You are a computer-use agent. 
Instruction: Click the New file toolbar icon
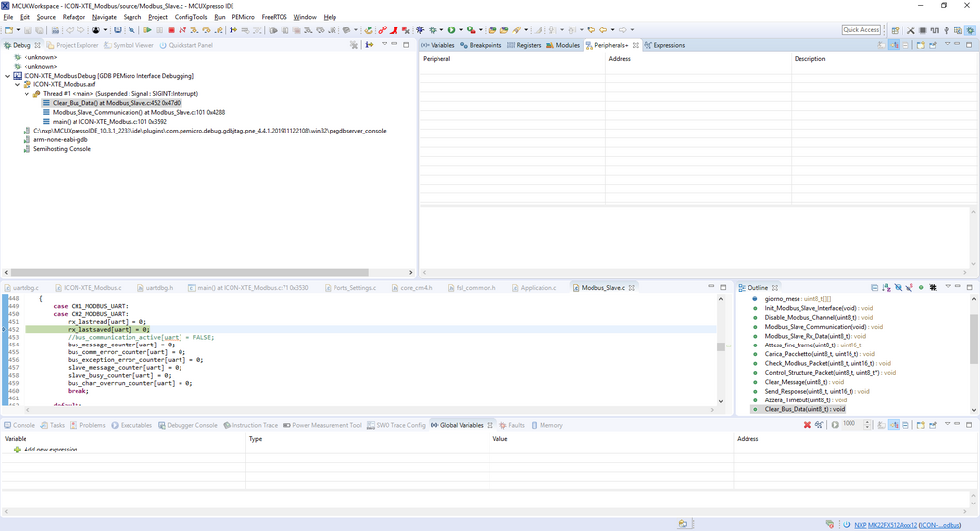click(9, 30)
